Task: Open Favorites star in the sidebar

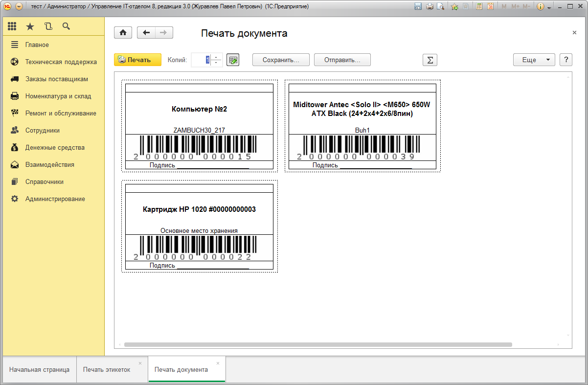Action: pyautogui.click(x=30, y=26)
